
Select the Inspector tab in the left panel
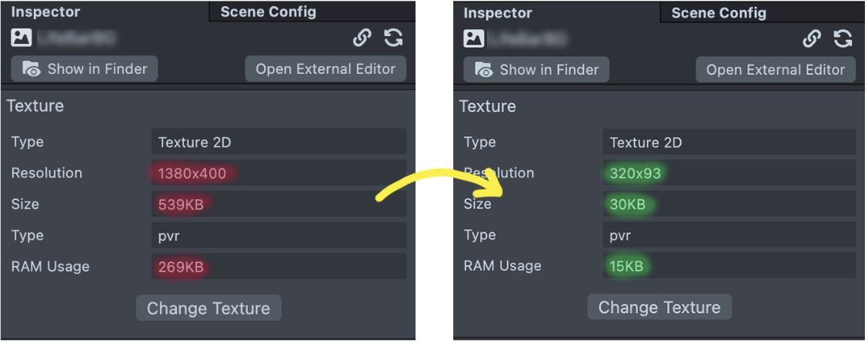(x=45, y=12)
